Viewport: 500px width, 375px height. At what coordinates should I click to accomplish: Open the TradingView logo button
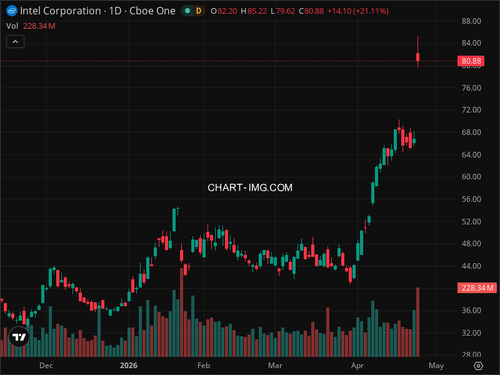19,337
